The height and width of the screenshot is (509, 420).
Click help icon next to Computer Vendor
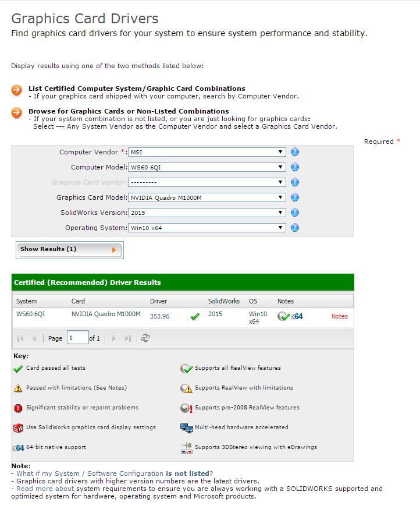(x=295, y=152)
